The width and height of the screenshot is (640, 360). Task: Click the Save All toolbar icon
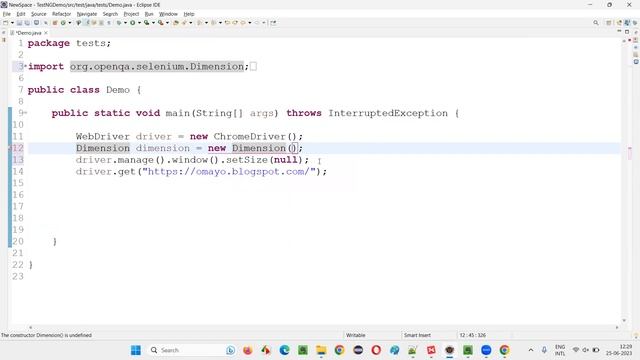(27, 23)
